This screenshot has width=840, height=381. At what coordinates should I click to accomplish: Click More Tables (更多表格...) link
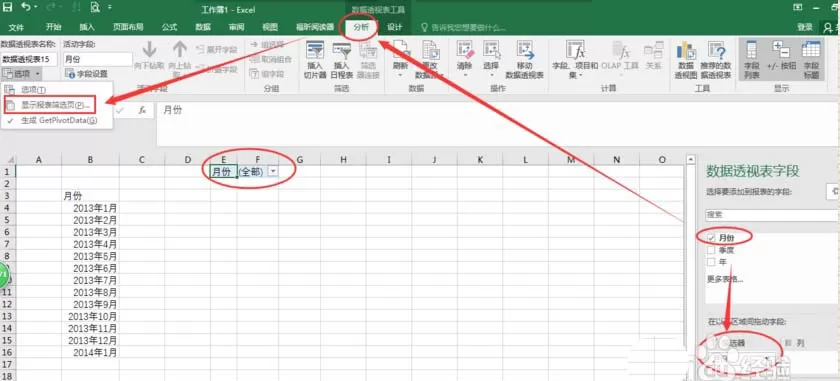(x=724, y=279)
